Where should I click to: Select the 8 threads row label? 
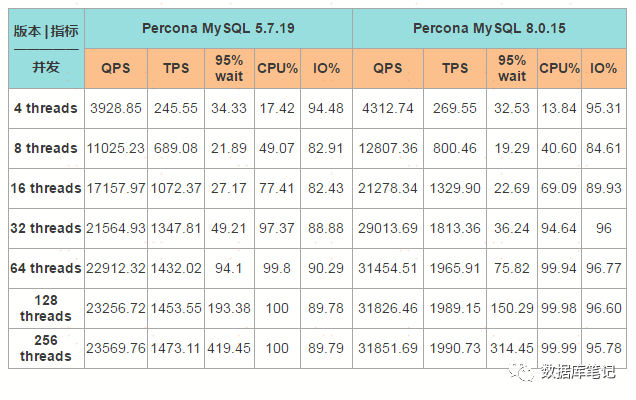[46, 148]
